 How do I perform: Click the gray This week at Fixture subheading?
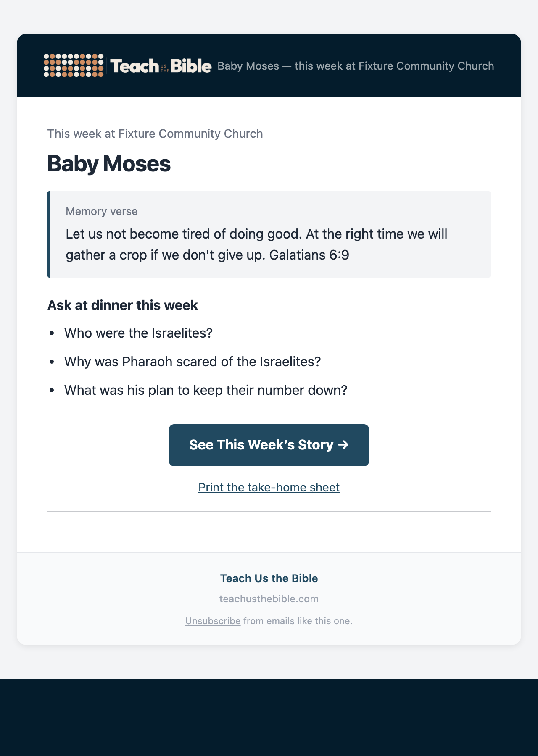pyautogui.click(x=155, y=134)
